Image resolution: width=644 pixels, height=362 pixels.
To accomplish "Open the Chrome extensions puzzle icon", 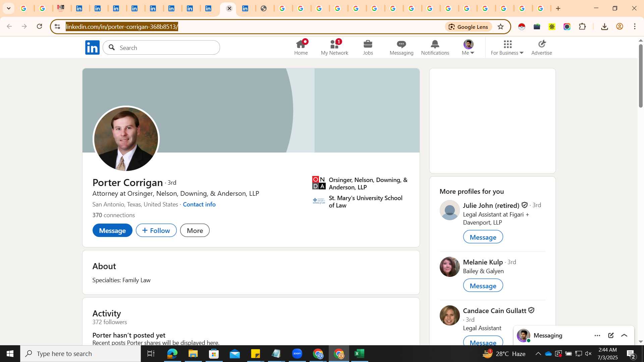I will (583, 26).
